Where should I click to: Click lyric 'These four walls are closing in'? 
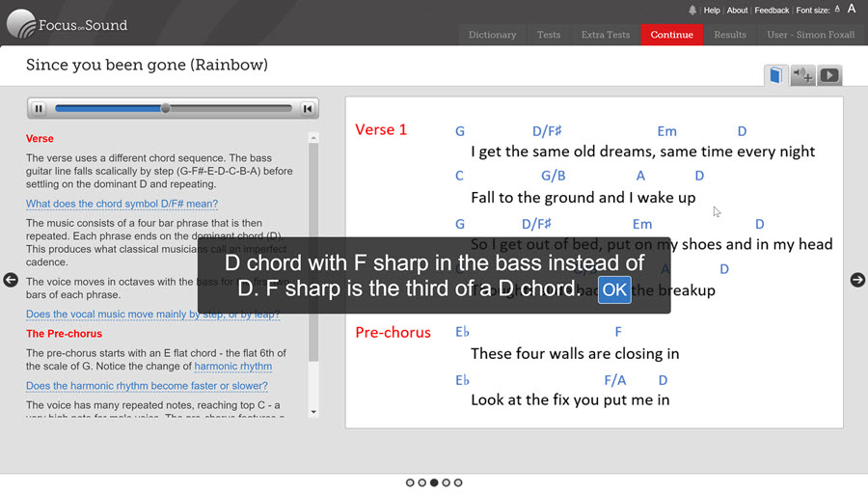pos(575,354)
